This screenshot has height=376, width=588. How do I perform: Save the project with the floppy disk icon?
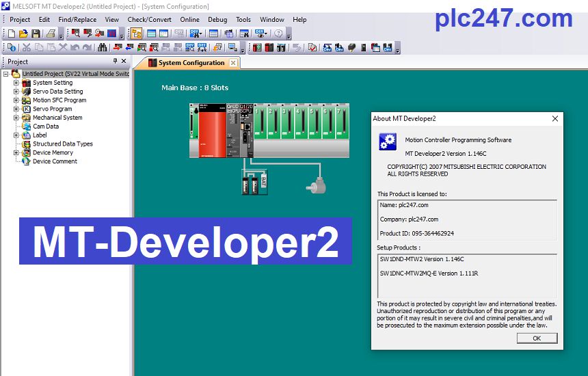pyautogui.click(x=36, y=33)
